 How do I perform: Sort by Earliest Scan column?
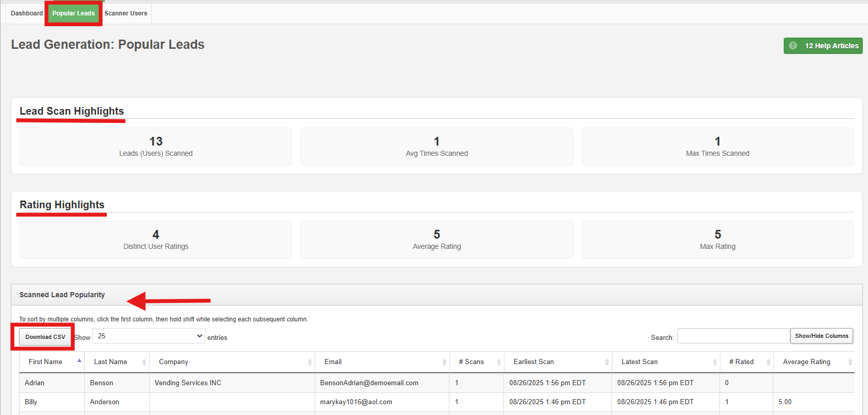coord(533,362)
